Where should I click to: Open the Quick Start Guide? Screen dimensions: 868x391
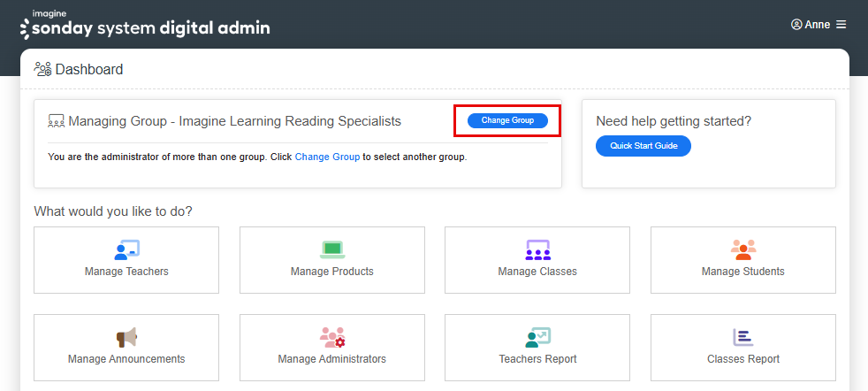click(x=643, y=146)
